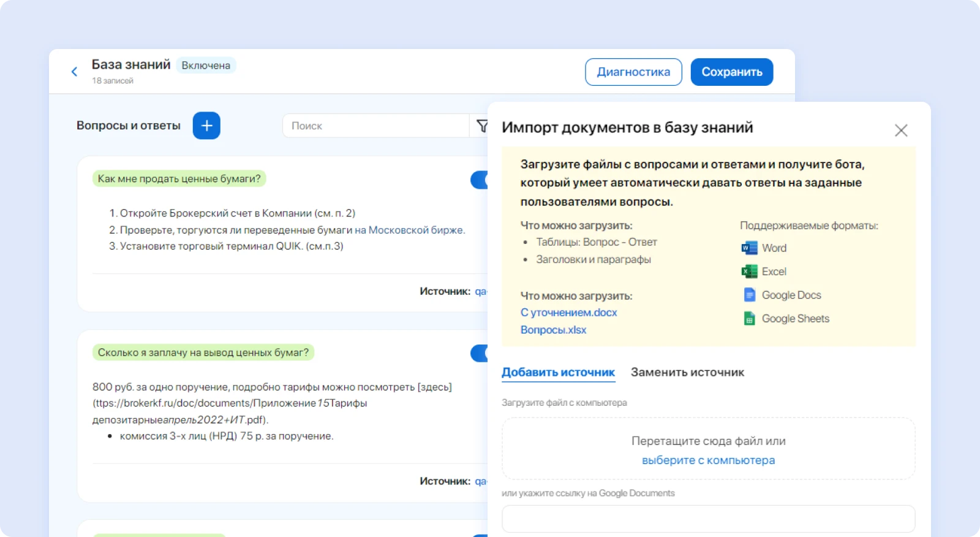Image resolution: width=980 pixels, height=537 pixels.
Task: Switch to the Заменить источник tab
Action: [687, 372]
